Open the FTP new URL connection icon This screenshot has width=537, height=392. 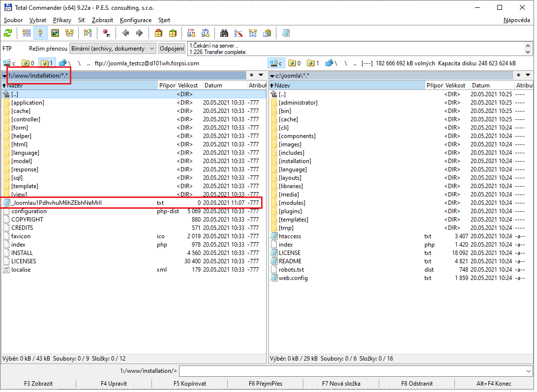(206, 33)
